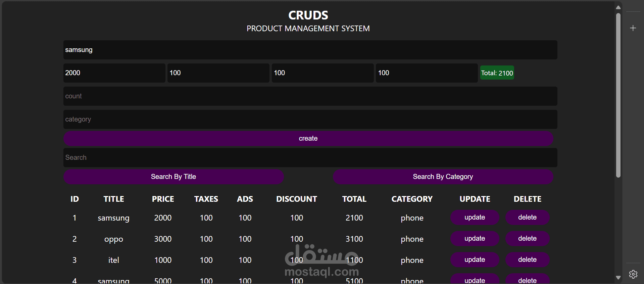Screen dimensions: 644x284
Task: Click the CATEGORY column header
Action: coord(412,199)
